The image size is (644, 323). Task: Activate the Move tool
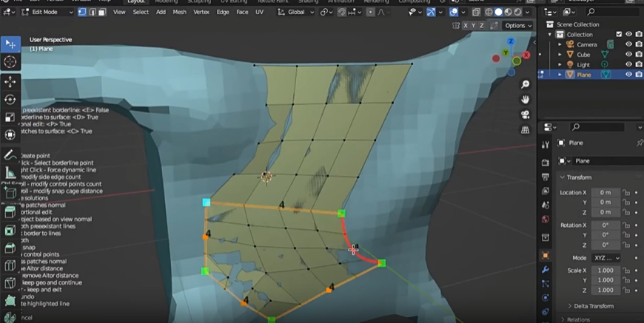point(10,82)
